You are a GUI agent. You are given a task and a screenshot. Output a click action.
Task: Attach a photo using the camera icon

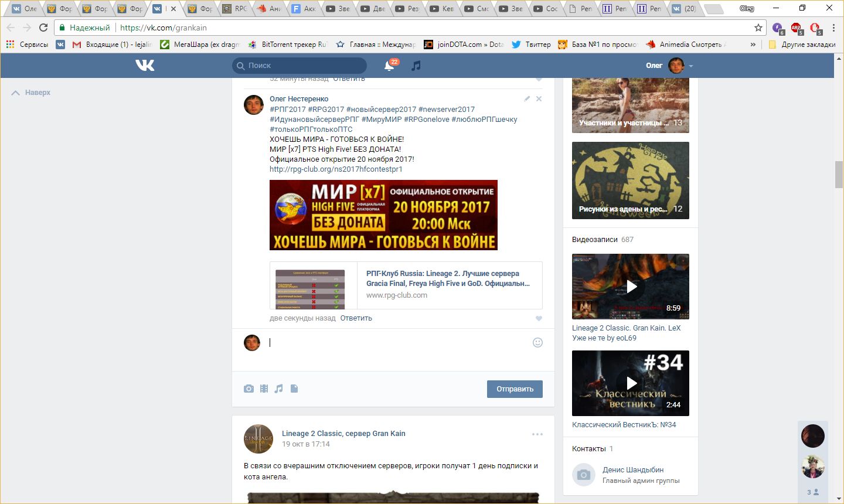[x=249, y=389]
